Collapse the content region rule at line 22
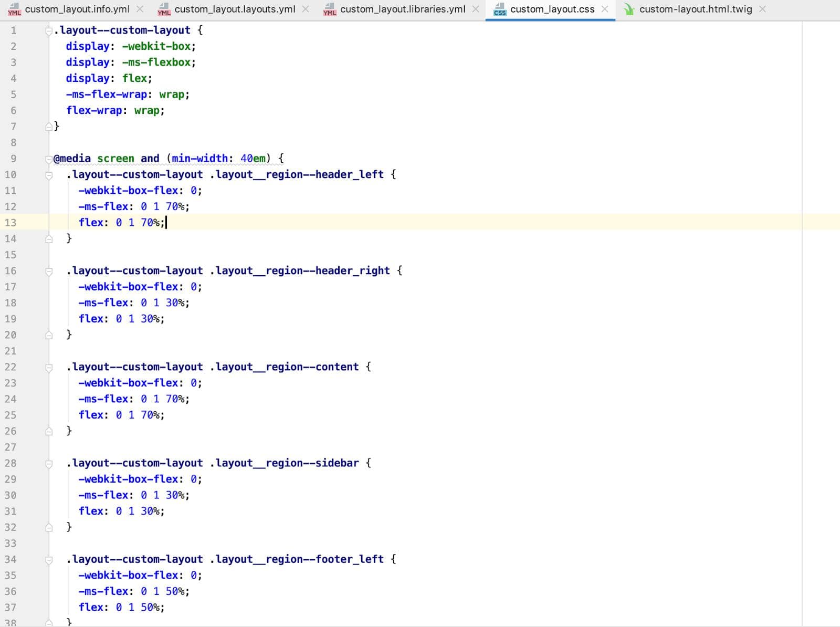840x627 pixels. [x=49, y=368]
